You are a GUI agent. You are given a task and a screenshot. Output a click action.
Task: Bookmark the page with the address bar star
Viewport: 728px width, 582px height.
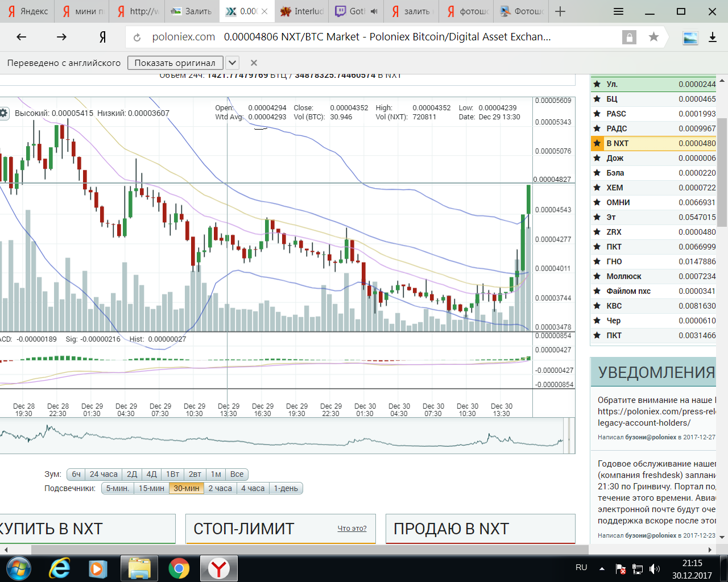pyautogui.click(x=654, y=37)
